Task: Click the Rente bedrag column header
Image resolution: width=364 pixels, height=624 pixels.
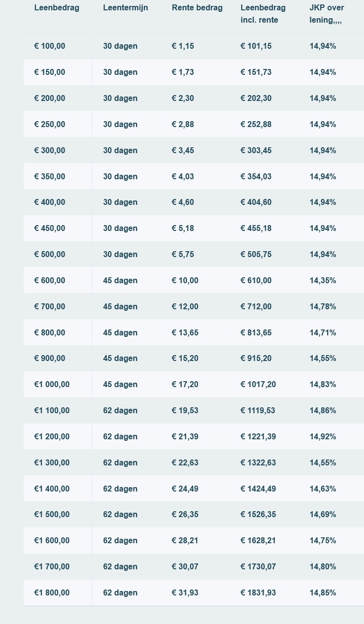Action: point(197,8)
